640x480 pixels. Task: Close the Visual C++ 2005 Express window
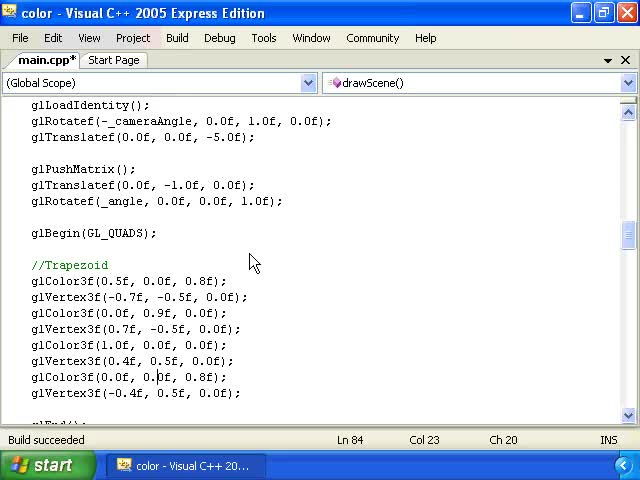[x=627, y=13]
